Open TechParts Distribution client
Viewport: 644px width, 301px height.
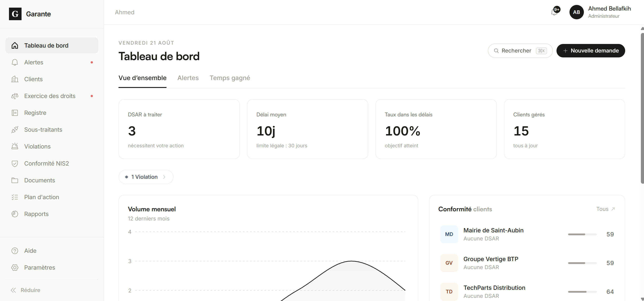tap(527, 292)
